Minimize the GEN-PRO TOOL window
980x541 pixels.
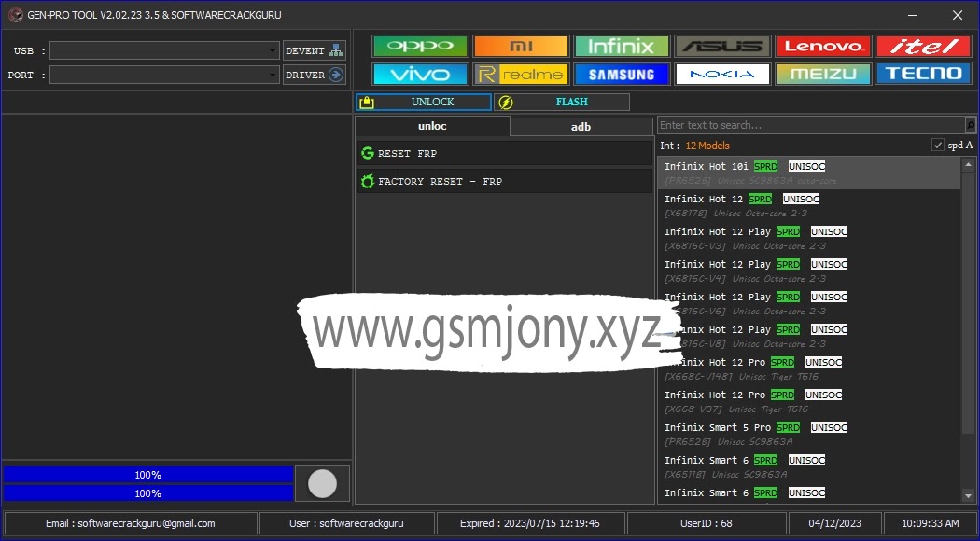915,15
